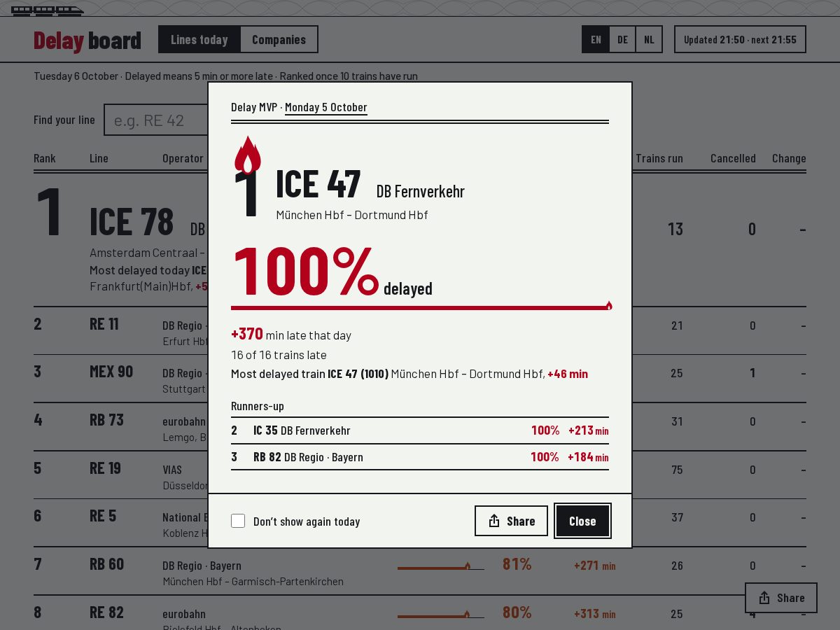
Task: Tick Don't show again today checkbox
Action: (238, 521)
